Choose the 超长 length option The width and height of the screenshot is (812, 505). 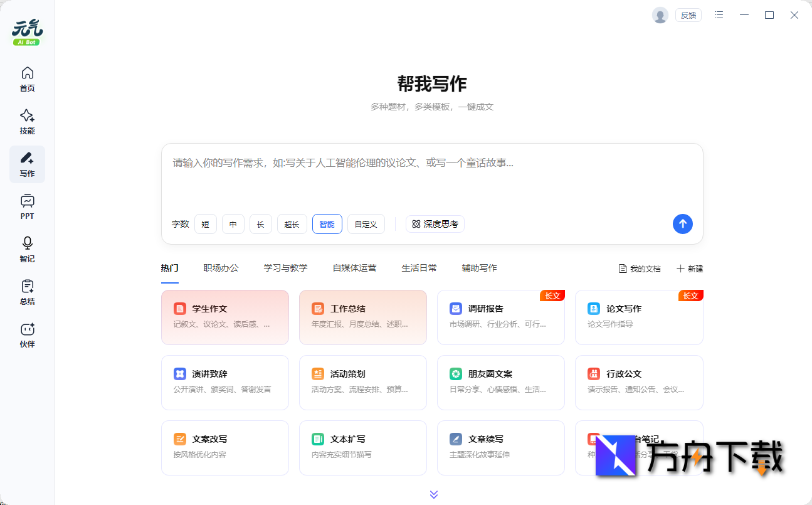pyautogui.click(x=292, y=224)
